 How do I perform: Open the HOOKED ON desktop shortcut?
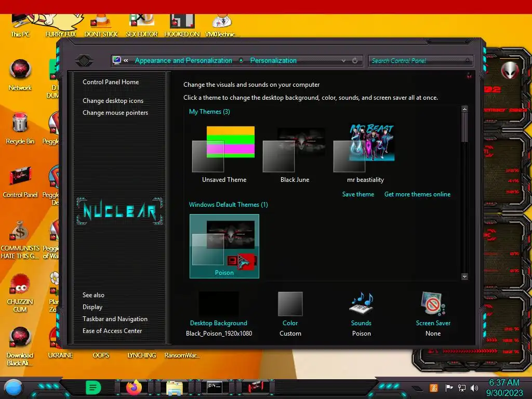tap(182, 24)
